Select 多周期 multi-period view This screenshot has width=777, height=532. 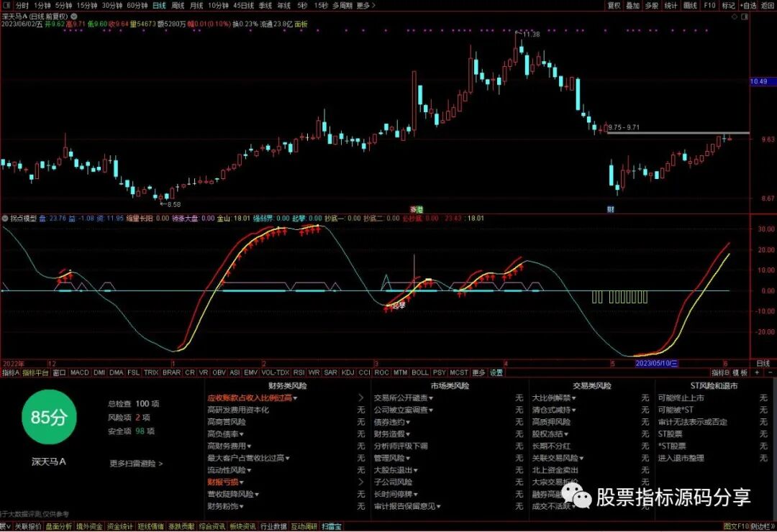pos(342,6)
